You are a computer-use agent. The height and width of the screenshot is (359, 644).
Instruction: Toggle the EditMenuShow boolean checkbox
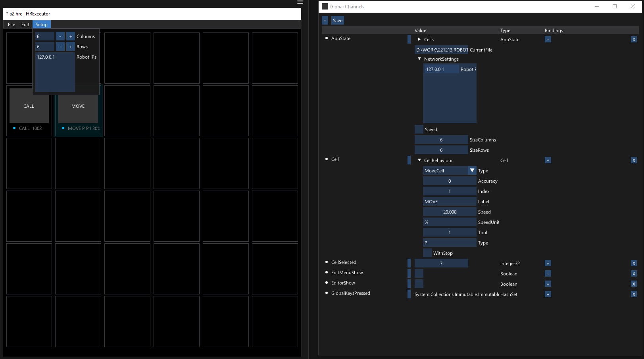tap(419, 273)
